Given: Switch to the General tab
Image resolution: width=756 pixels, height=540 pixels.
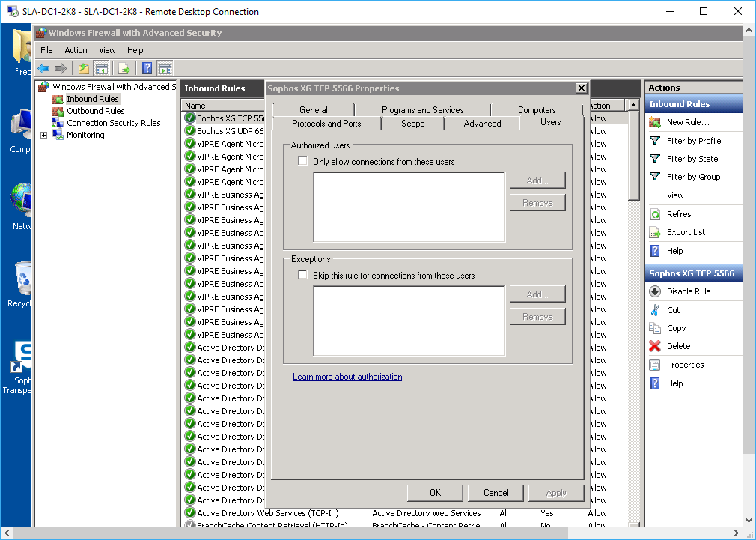Looking at the screenshot, I should point(314,109).
